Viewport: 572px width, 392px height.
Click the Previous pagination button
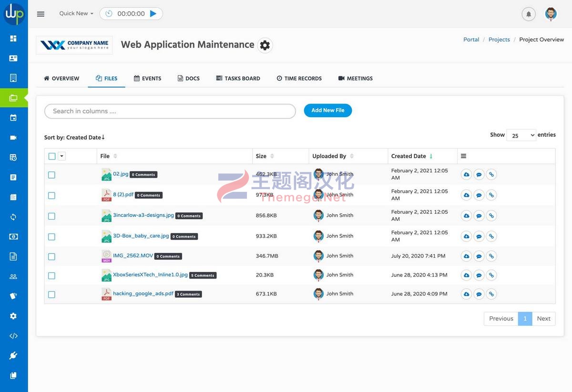click(x=501, y=319)
